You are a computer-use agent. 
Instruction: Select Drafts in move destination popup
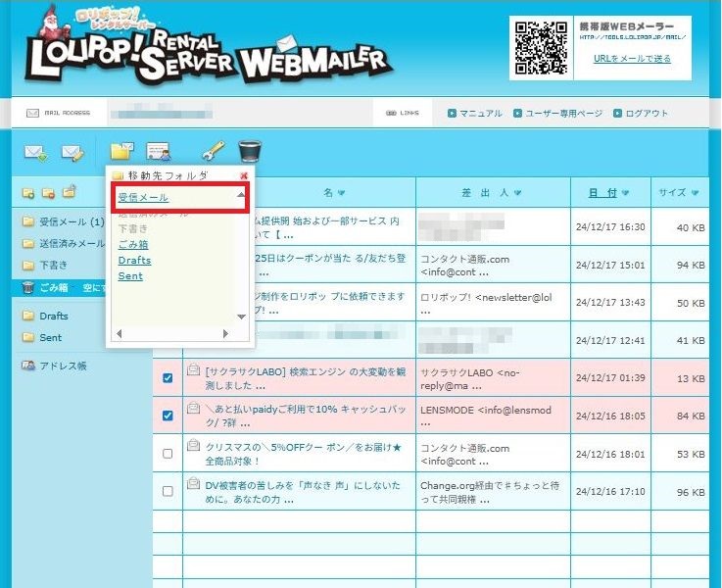pyautogui.click(x=134, y=261)
